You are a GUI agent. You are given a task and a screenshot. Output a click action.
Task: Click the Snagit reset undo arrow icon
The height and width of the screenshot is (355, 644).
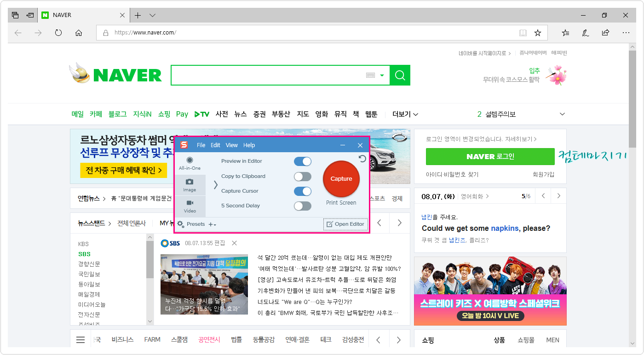click(362, 159)
